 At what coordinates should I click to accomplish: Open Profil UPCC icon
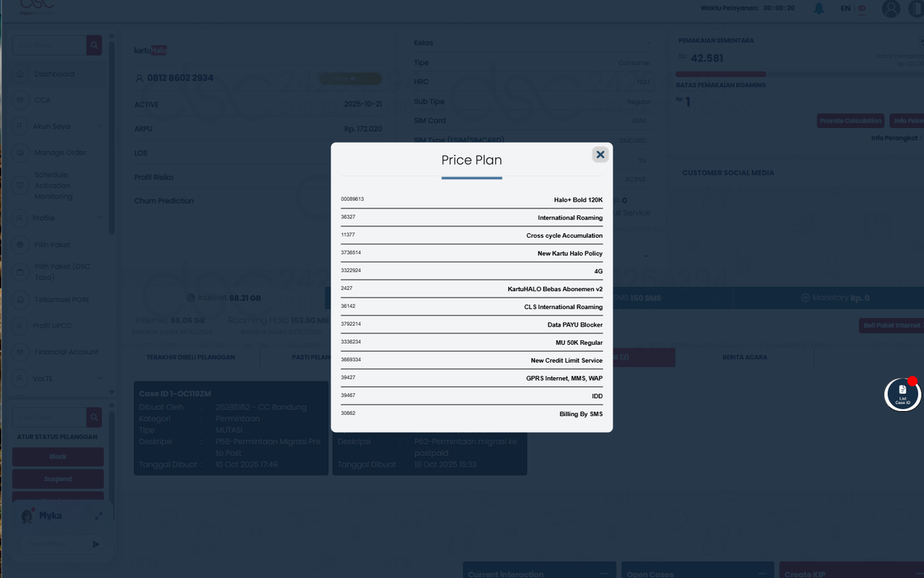point(20,326)
